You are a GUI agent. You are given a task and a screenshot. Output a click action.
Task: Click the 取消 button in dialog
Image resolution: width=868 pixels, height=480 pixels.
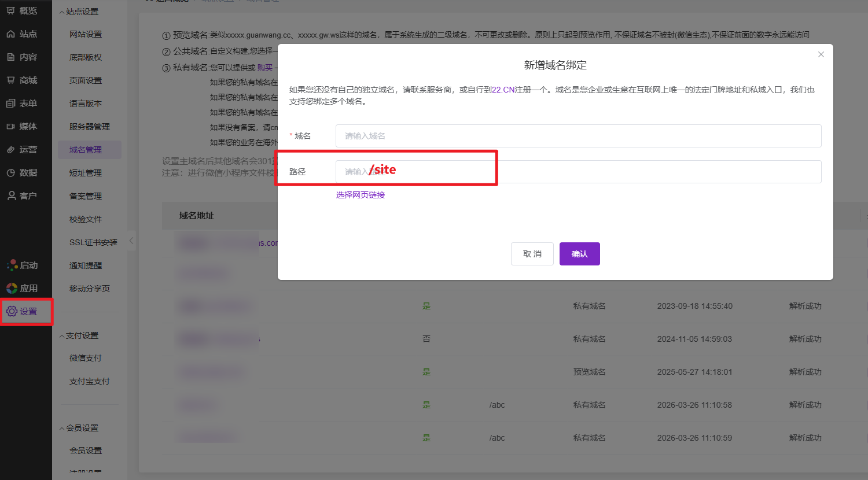(532, 254)
